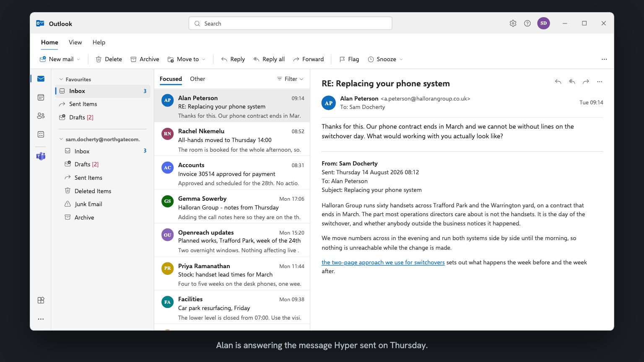Image resolution: width=644 pixels, height=362 pixels.
Task: Collapse the sam.docherty@northgatecom account folders
Action: click(61, 139)
